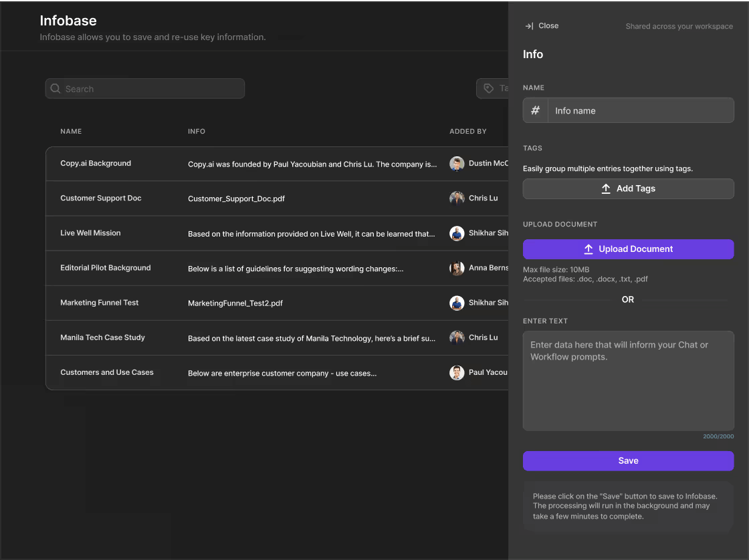Click Dustin's avatar in Copy.ai Background row

click(457, 164)
